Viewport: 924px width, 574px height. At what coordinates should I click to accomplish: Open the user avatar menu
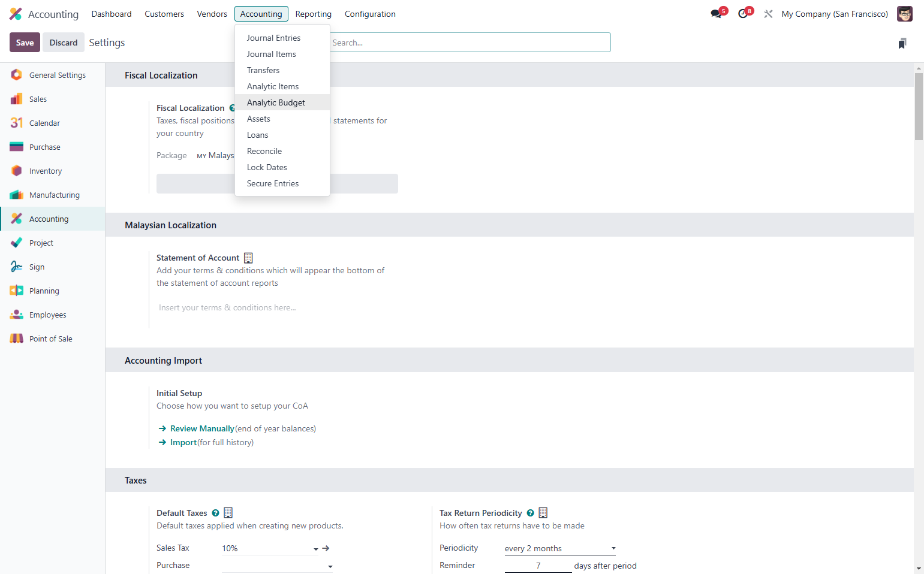pos(904,14)
